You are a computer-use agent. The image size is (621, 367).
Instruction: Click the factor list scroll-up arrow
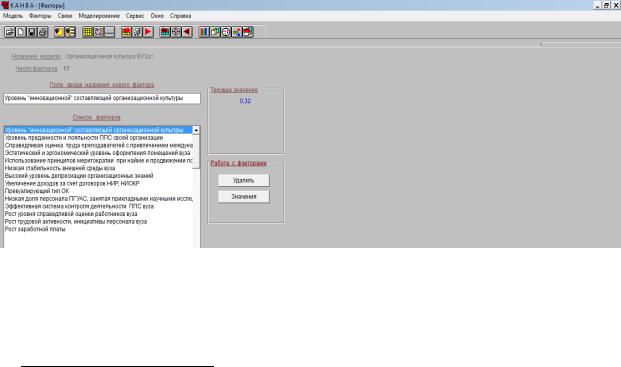pos(196,130)
